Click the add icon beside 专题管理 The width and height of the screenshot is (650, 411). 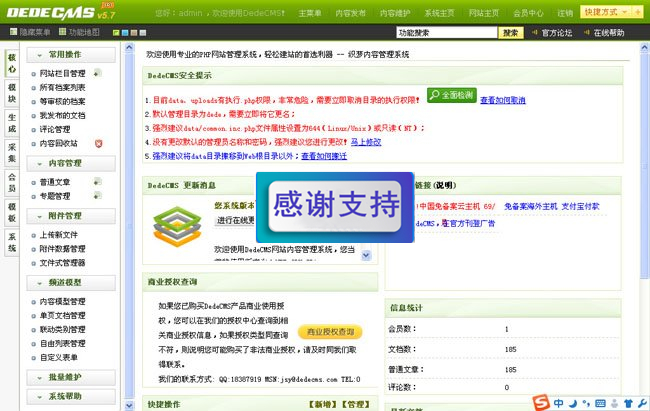coord(97,195)
